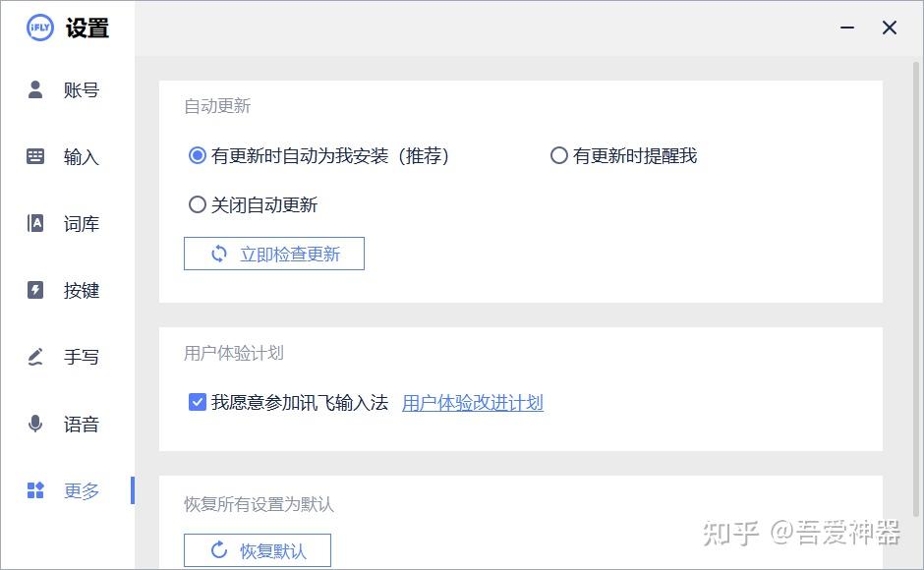The image size is (924, 570).
Task: Click refresh icon in 立即检查更新 button
Action: click(219, 255)
